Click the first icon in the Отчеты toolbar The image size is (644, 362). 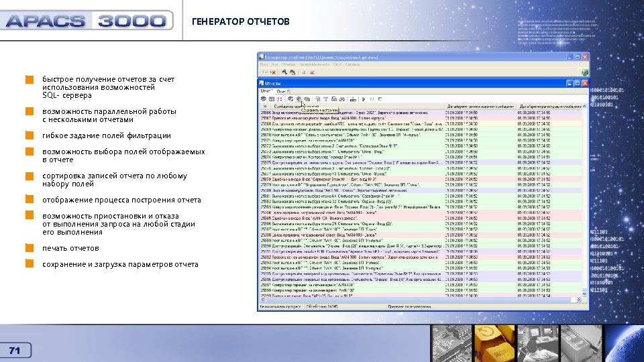click(263, 99)
